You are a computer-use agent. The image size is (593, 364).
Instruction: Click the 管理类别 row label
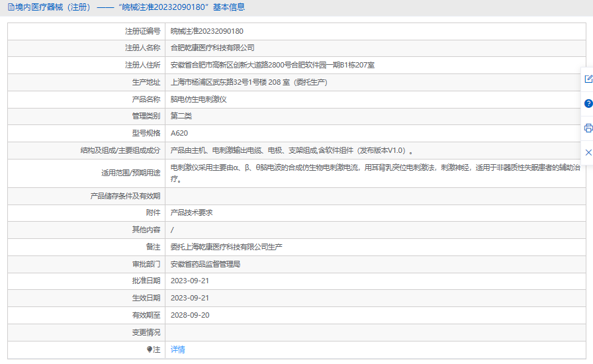pyautogui.click(x=146, y=116)
